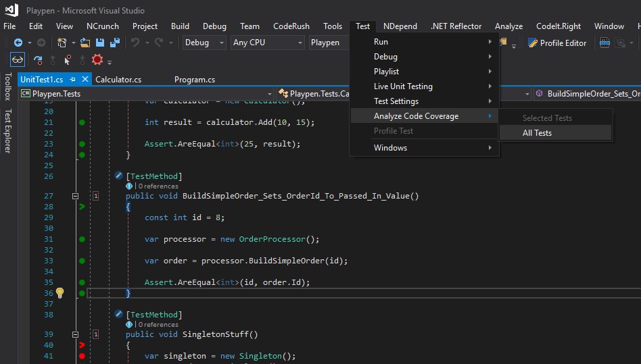Click the Profile Editor pencil icon

532,43
